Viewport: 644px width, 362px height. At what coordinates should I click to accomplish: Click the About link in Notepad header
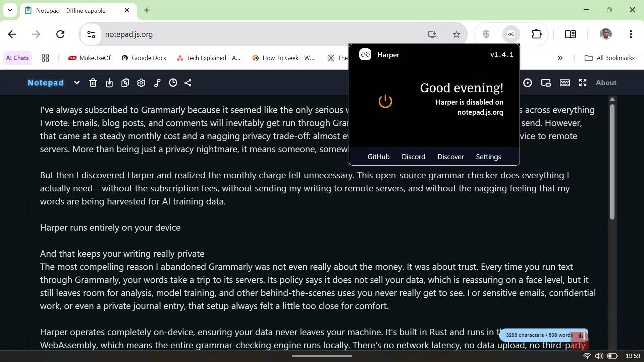click(606, 83)
